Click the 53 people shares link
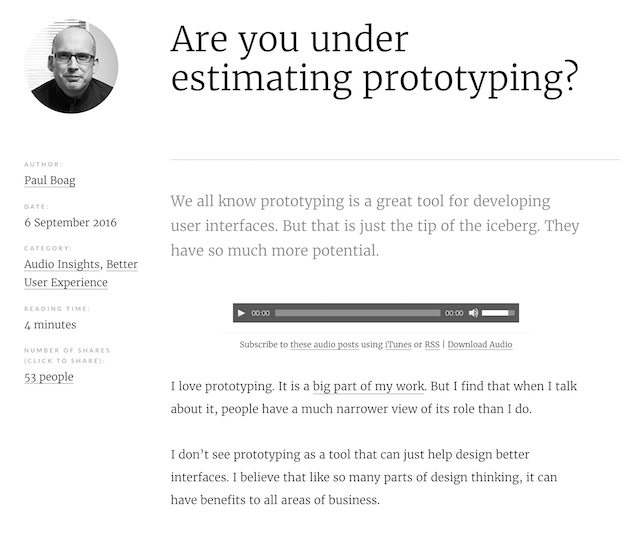The width and height of the screenshot is (620, 536). point(48,377)
